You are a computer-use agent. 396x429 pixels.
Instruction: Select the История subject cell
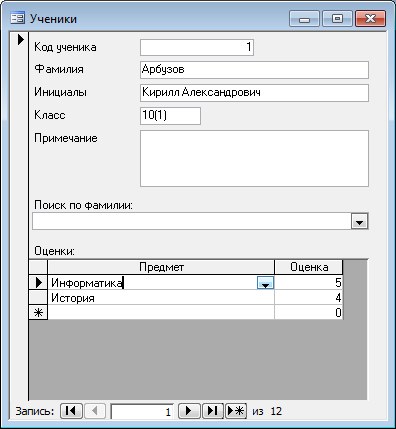(x=161, y=297)
